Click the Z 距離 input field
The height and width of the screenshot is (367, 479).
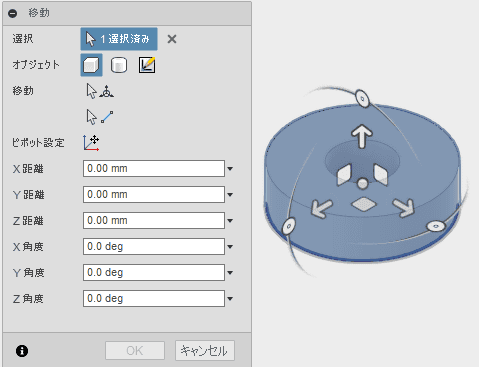pos(154,221)
